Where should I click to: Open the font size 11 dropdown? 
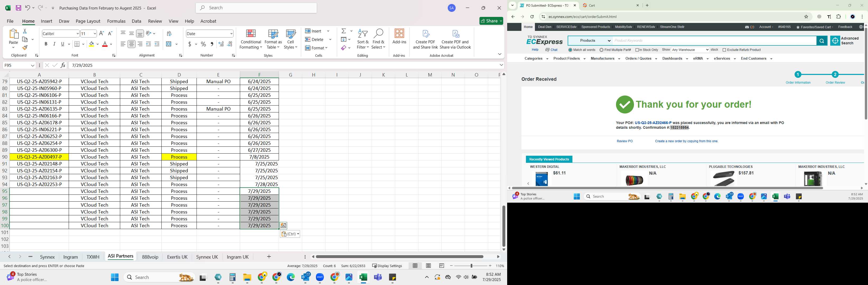[x=95, y=34]
